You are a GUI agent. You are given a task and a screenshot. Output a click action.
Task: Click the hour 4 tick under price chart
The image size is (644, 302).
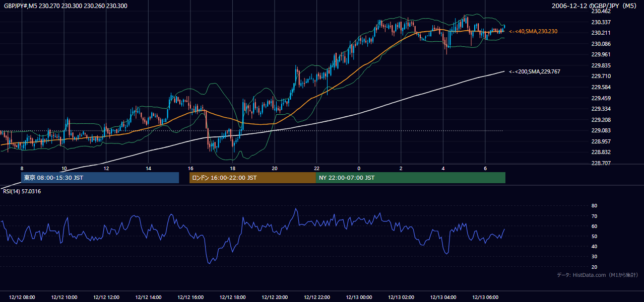click(443, 168)
